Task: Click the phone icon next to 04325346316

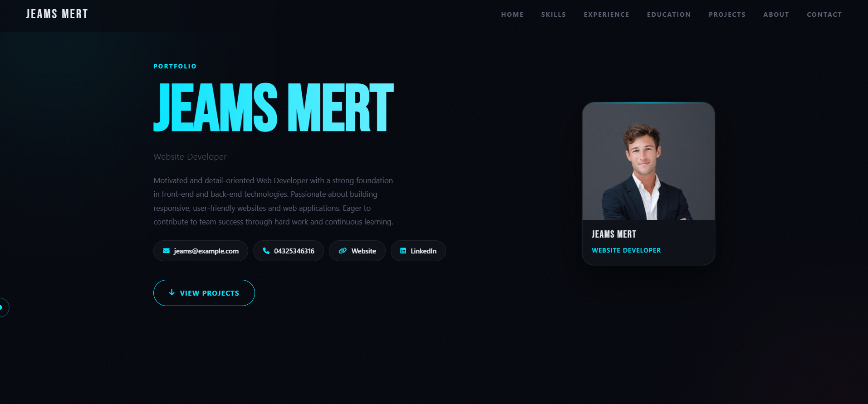Action: pos(266,251)
